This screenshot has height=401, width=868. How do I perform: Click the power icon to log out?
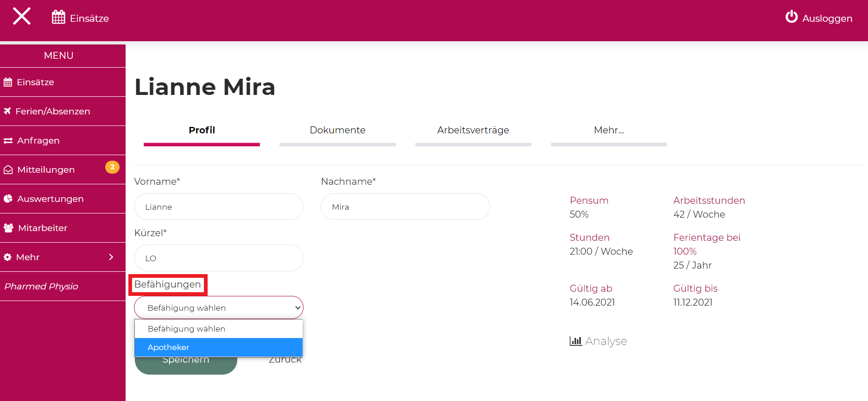791,17
